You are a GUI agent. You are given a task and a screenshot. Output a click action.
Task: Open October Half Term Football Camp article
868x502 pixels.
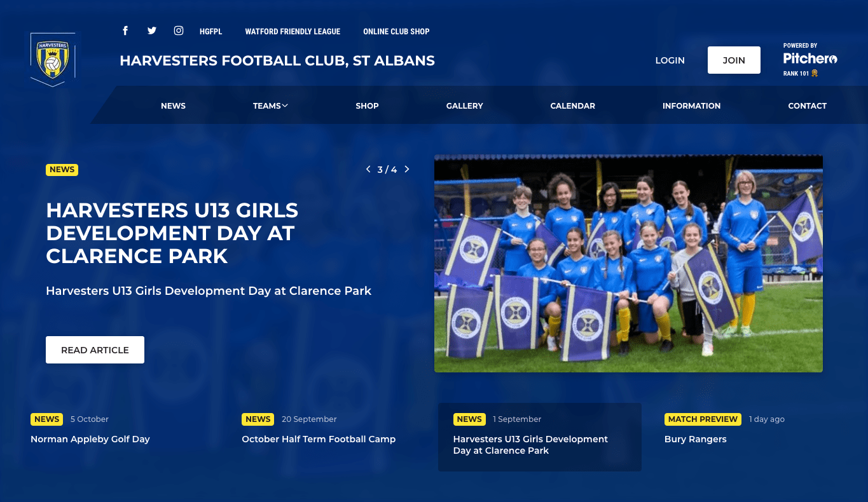pos(319,439)
